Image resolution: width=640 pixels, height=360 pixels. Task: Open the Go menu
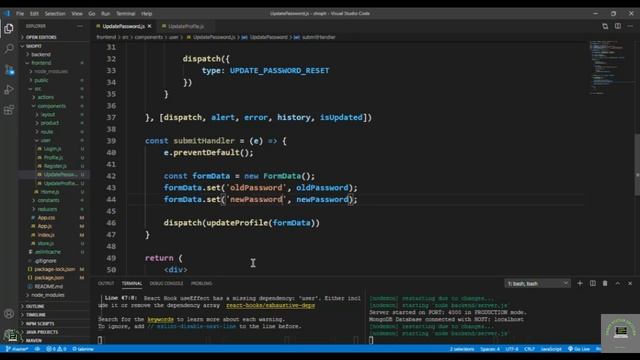point(91,13)
